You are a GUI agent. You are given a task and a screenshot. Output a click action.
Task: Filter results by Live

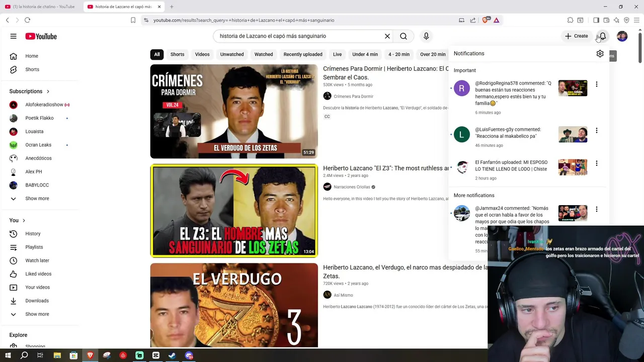(337, 54)
